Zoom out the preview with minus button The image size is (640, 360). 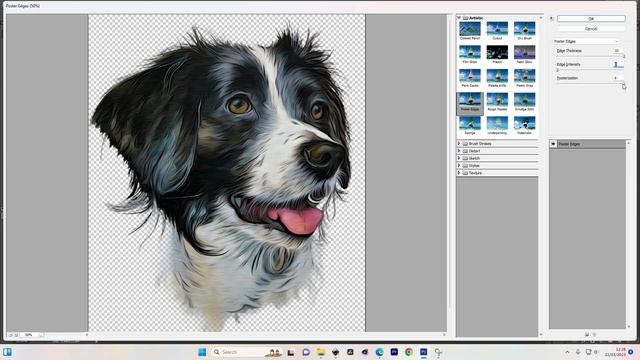pos(11,335)
